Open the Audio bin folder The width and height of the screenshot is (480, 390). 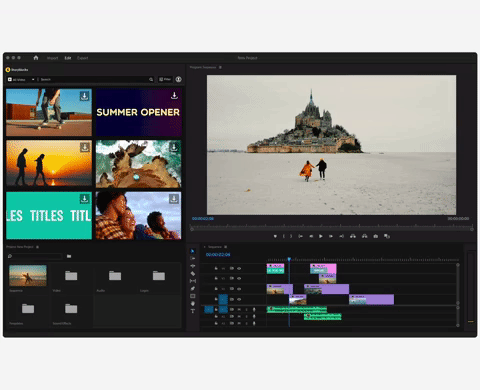[115, 276]
